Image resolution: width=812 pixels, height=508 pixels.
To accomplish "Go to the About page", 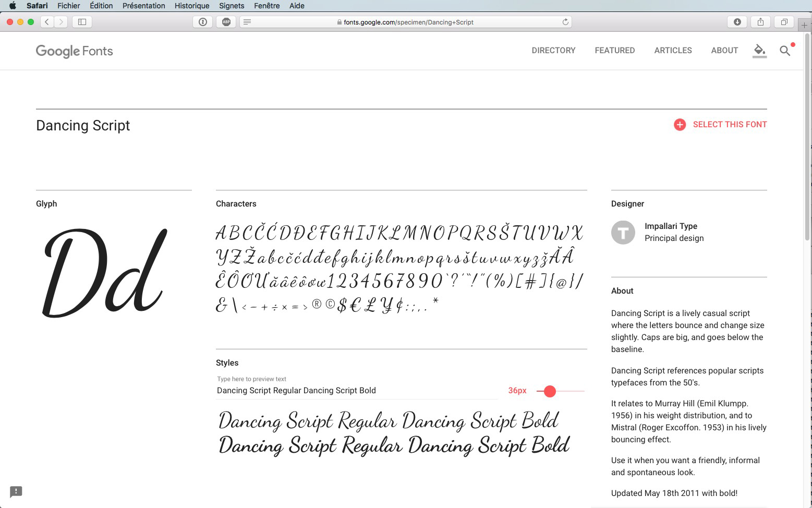I will click(x=724, y=50).
